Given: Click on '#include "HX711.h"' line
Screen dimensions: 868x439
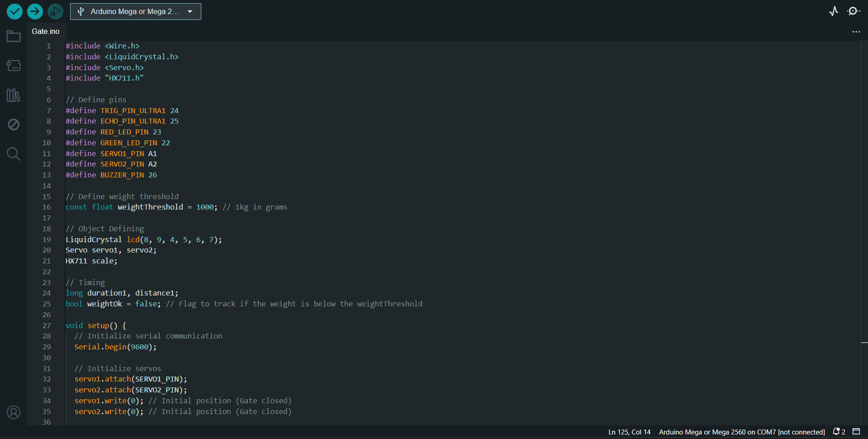Looking at the screenshot, I should pos(104,78).
